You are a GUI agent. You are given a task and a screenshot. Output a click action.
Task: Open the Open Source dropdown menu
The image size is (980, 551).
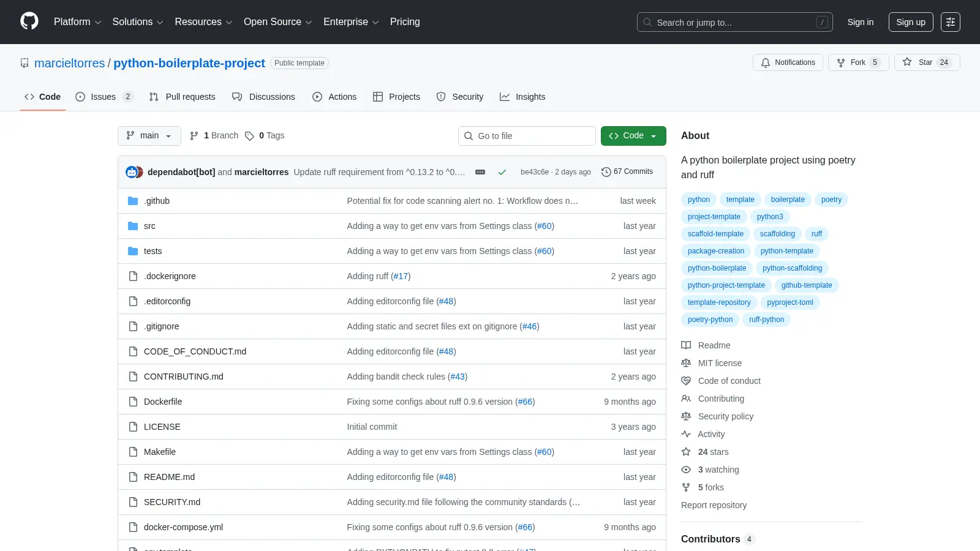click(278, 21)
